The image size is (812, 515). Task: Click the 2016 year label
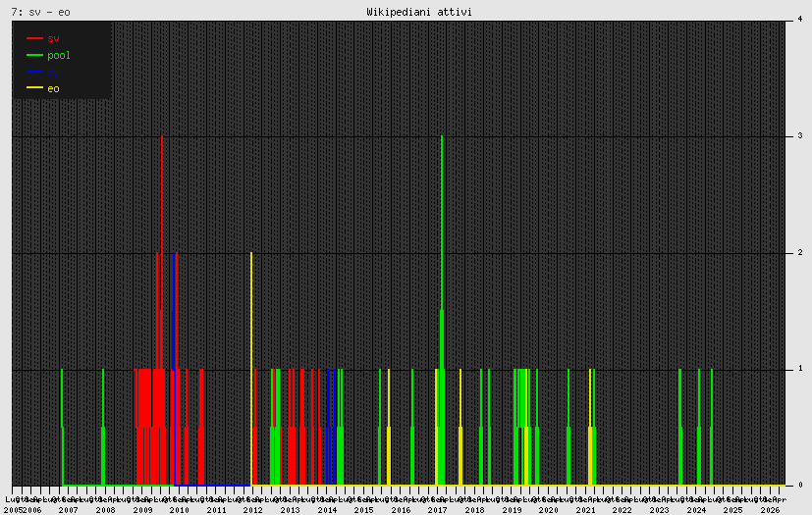point(401,510)
